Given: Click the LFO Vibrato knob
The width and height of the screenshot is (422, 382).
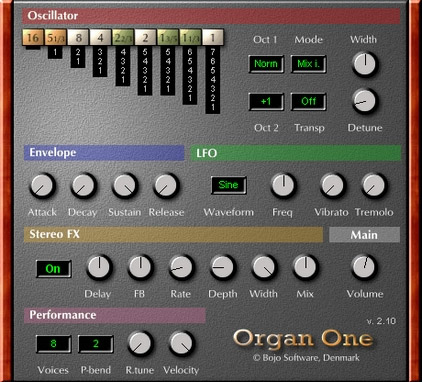Looking at the screenshot, I should click(333, 185).
